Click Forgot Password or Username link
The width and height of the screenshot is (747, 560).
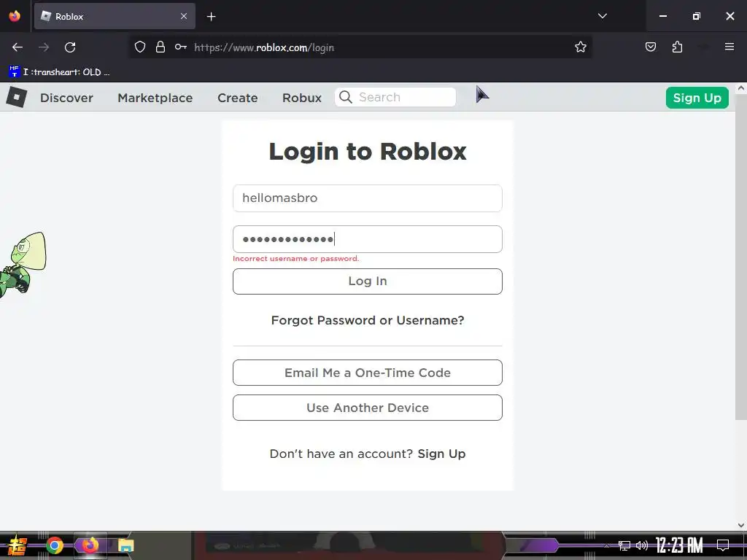tap(368, 321)
